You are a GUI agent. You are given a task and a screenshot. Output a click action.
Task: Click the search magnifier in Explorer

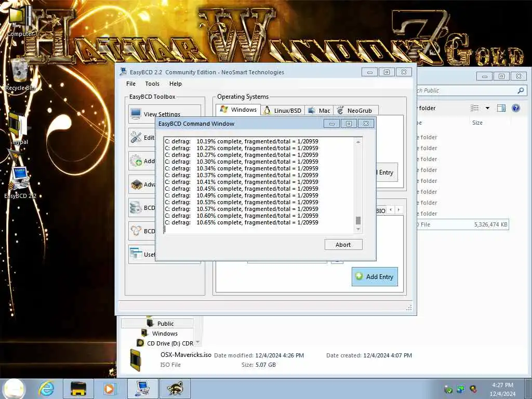click(521, 90)
